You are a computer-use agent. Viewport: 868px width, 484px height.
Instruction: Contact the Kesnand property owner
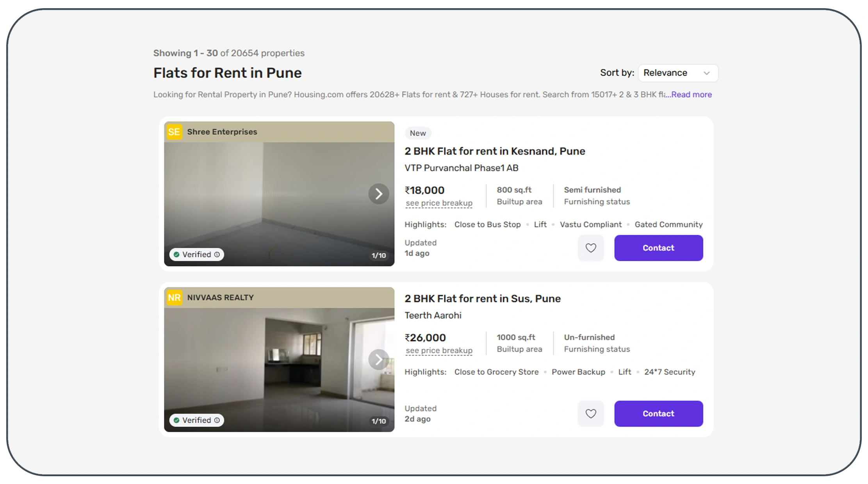pos(658,248)
